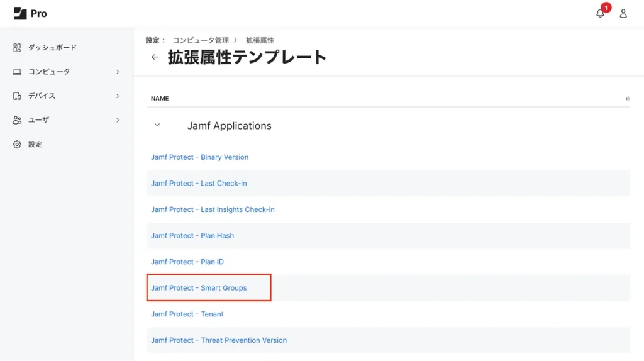This screenshot has width=644, height=361.
Task: Click the column resize handle by NAME
Action: point(628,99)
